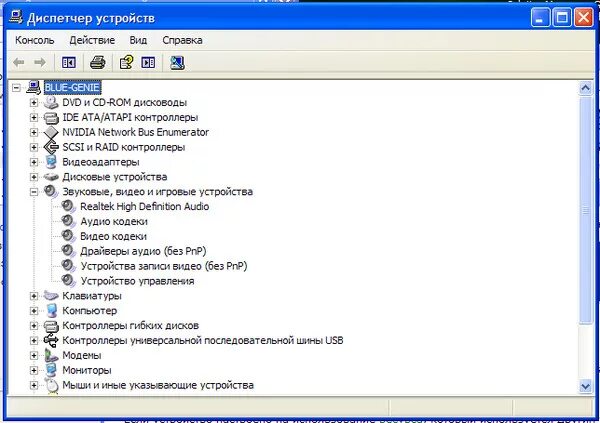Click the Аудио кодеки speaker icon

[x=68, y=221]
